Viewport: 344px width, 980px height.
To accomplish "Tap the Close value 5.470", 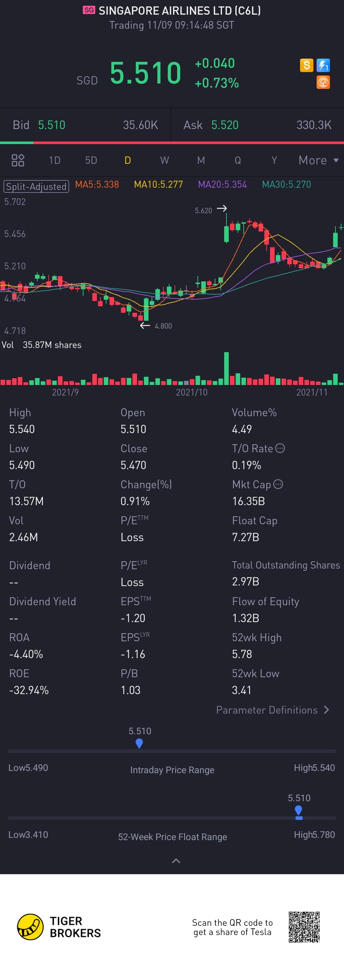I will coord(133,465).
